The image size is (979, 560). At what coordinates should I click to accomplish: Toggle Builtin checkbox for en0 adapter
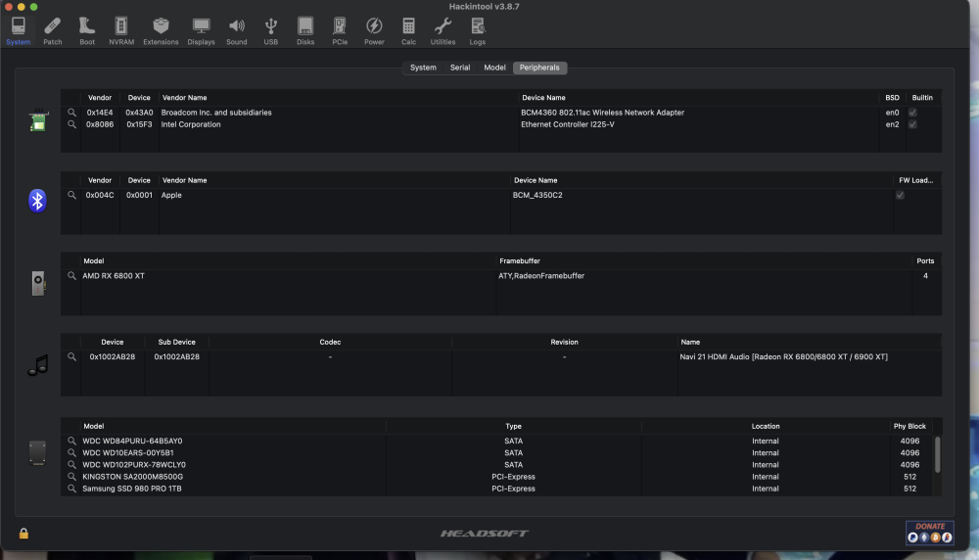point(912,113)
